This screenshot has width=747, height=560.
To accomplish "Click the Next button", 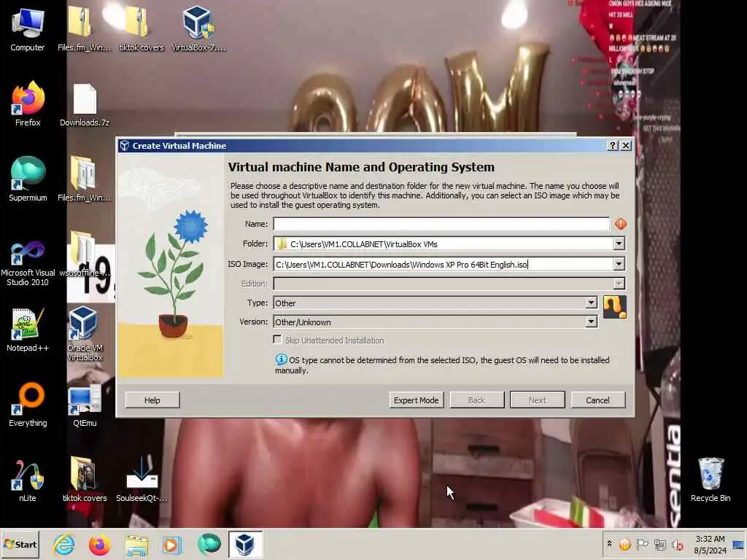I will [538, 400].
